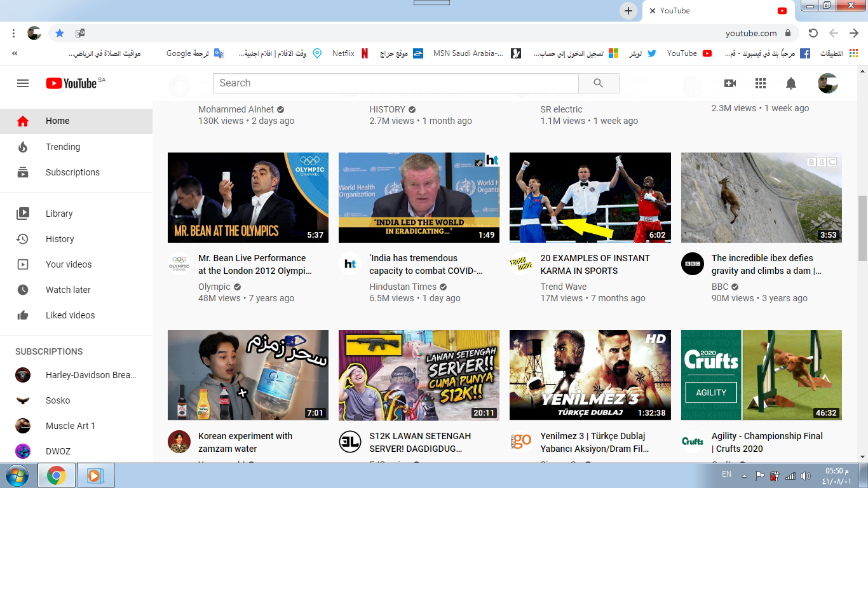
Task: Open the Trend Wave channel link
Action: tap(563, 287)
